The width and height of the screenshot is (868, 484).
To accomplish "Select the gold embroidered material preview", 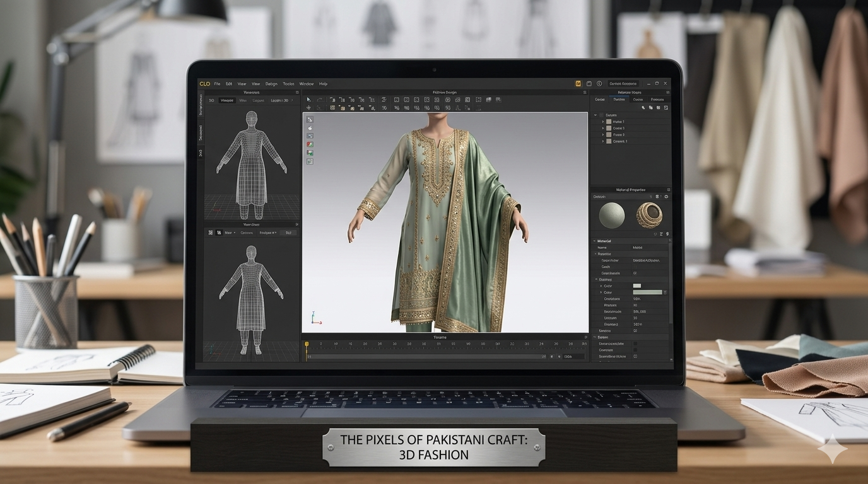I will pyautogui.click(x=649, y=216).
